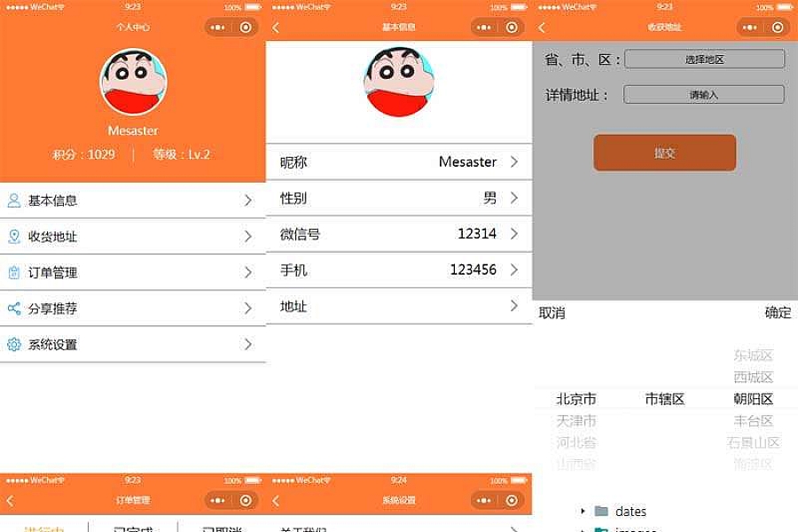The width and height of the screenshot is (798, 532).
Task: Close 收货地址 mini-program via circle icon
Action: (778, 27)
